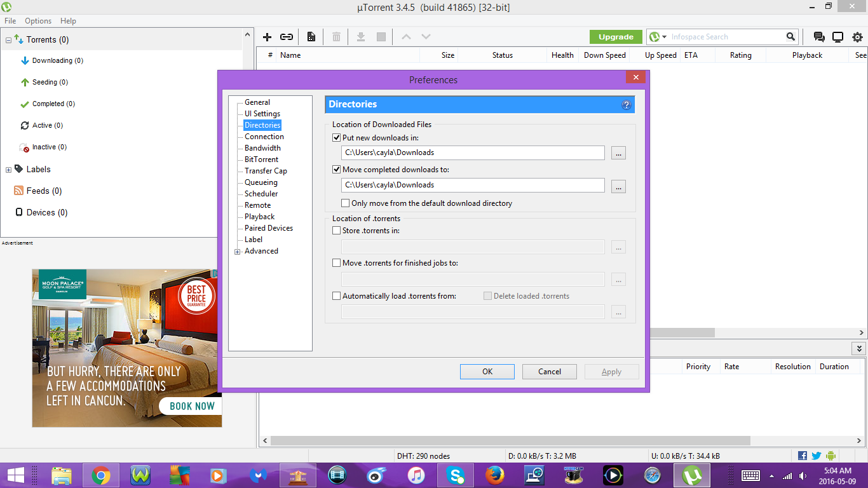
Task: Expand the Labels sidebar group
Action: tap(8, 170)
